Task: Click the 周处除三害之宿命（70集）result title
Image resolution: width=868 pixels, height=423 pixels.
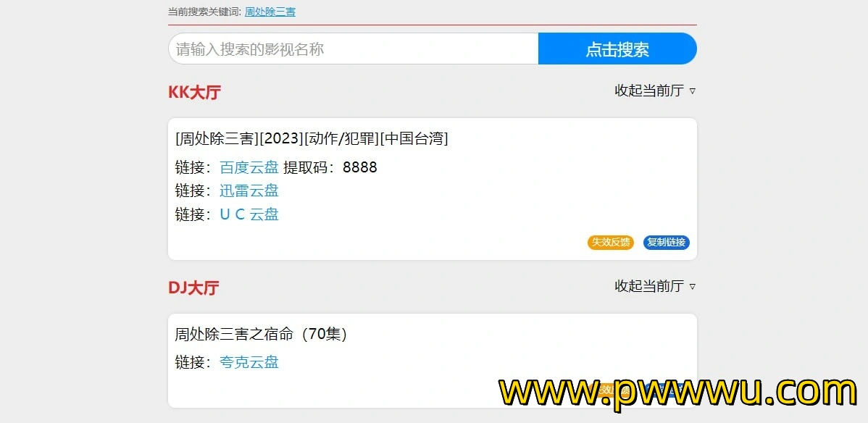Action: click(x=262, y=335)
